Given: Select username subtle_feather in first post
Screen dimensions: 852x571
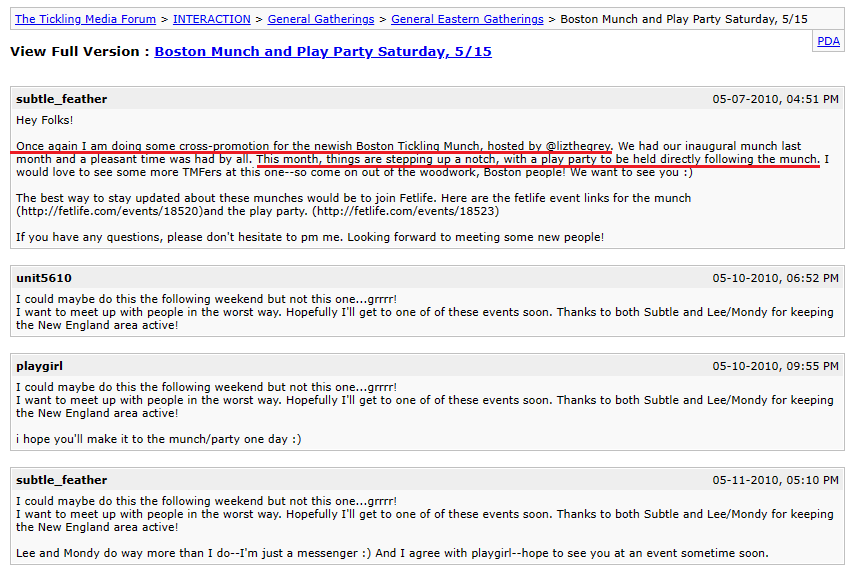Looking at the screenshot, I should pyautogui.click(x=61, y=99).
